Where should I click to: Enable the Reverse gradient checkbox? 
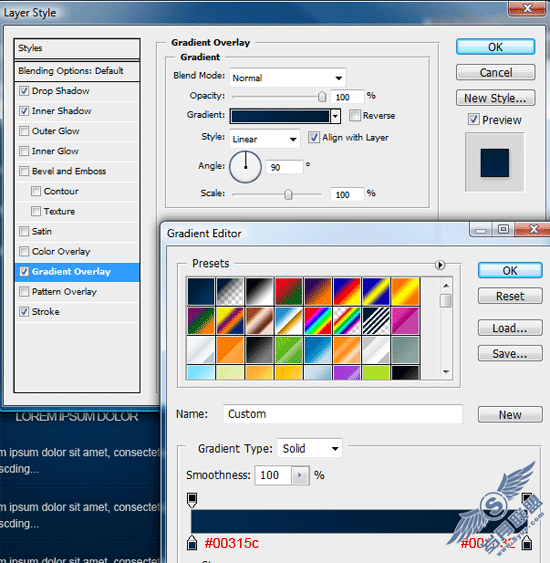pyautogui.click(x=355, y=115)
